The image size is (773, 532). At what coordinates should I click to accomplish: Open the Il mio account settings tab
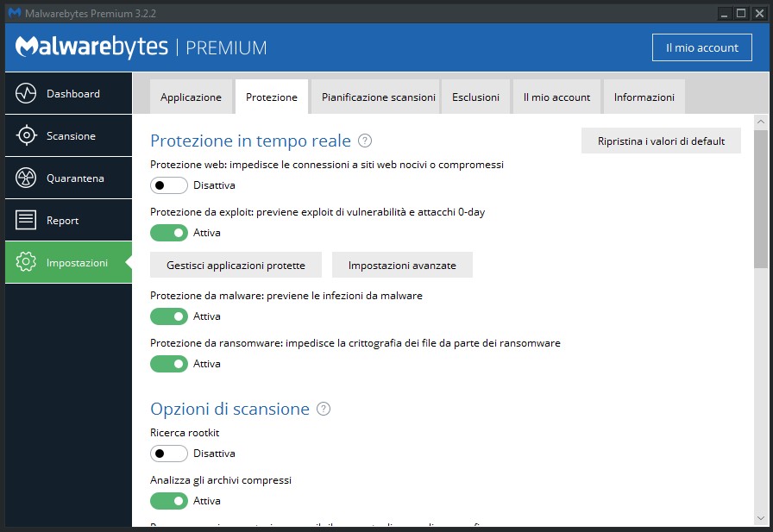pos(556,97)
